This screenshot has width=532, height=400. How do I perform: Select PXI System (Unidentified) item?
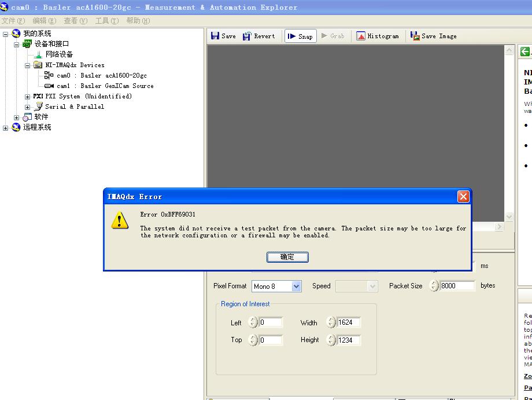[x=88, y=96]
